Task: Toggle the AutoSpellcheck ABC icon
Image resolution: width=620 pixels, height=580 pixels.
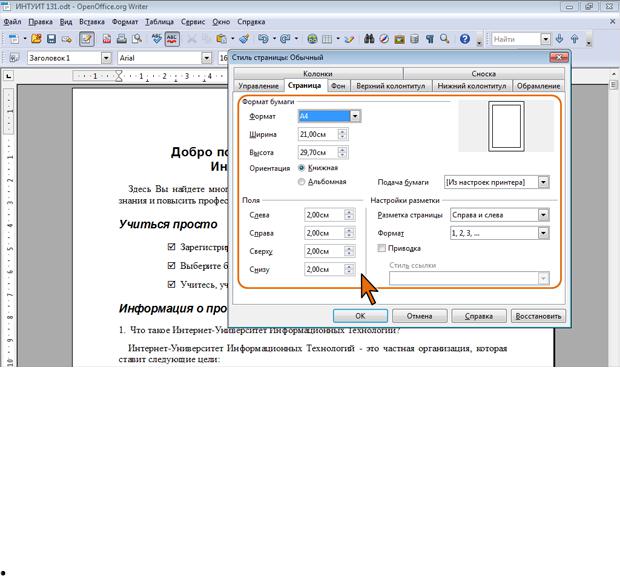Action: click(x=172, y=39)
